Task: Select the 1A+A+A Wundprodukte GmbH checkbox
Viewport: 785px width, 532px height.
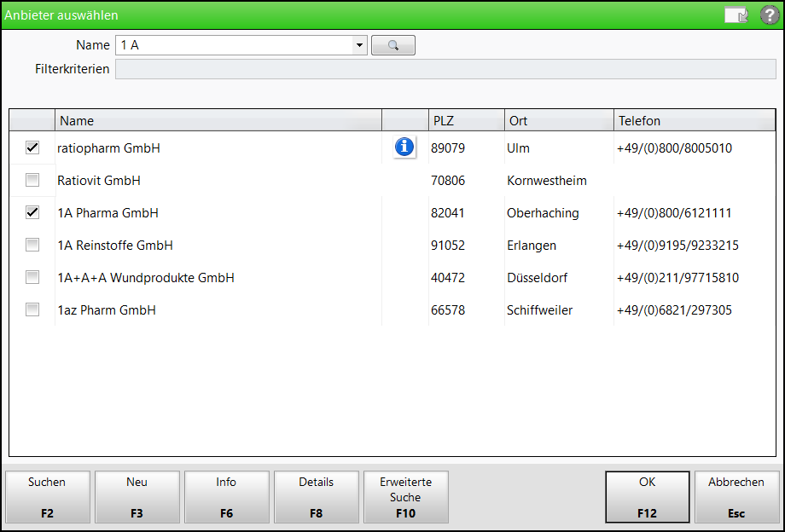Action: [x=32, y=277]
